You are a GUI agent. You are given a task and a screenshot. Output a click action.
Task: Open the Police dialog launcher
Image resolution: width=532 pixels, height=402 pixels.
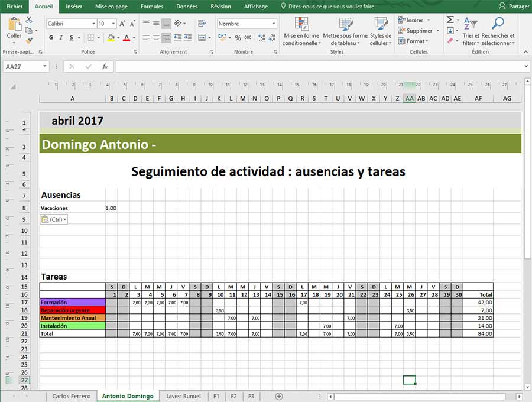tap(135, 52)
